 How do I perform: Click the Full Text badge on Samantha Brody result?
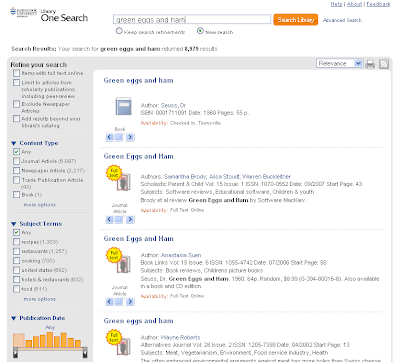tap(114, 173)
